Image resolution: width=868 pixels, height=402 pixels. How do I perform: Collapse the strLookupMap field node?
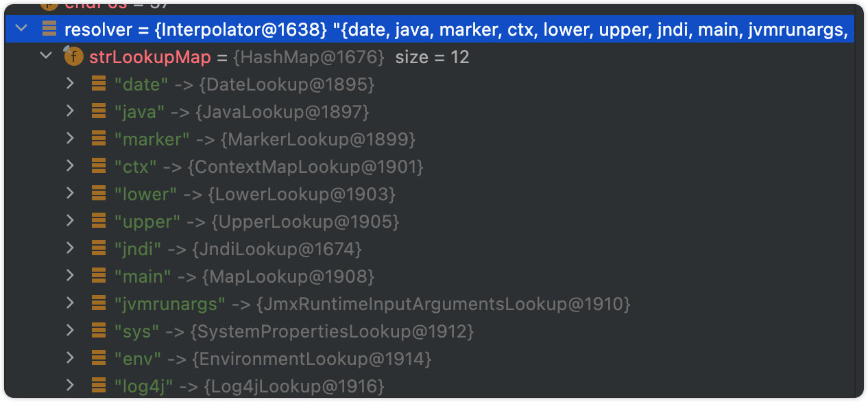(x=46, y=56)
